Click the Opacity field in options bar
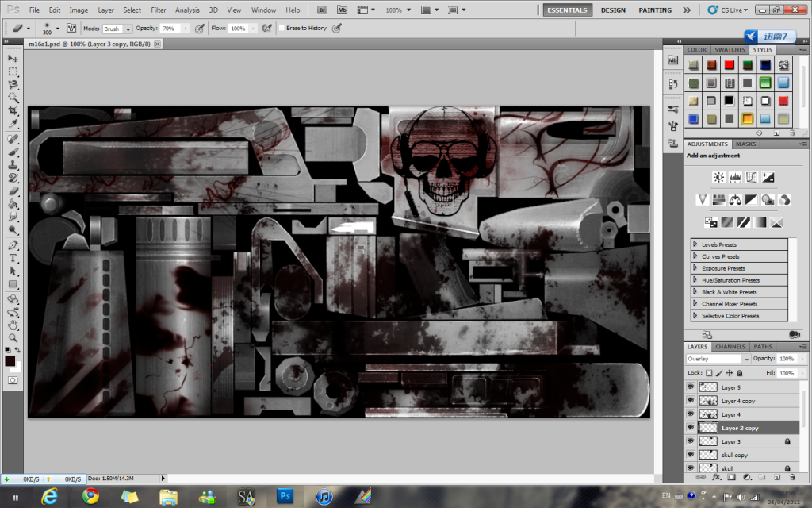The width and height of the screenshot is (812, 508). click(x=170, y=28)
